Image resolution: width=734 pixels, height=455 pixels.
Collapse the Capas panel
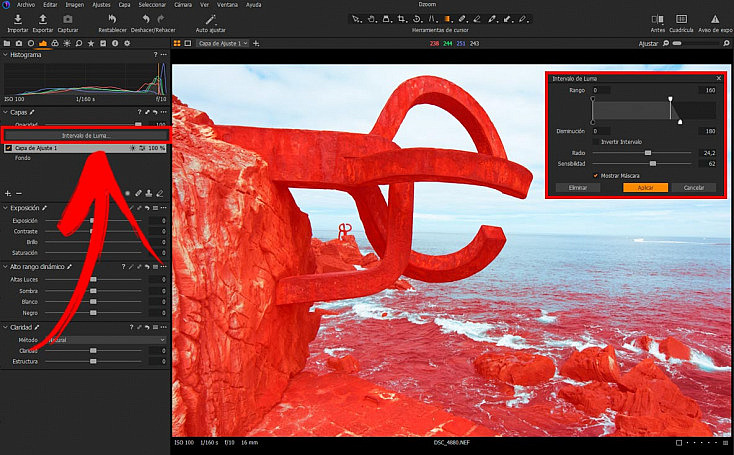point(5,112)
